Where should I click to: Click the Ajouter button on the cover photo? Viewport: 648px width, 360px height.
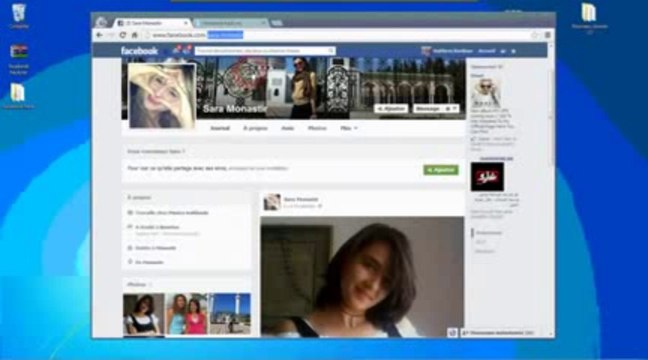pos(391,109)
